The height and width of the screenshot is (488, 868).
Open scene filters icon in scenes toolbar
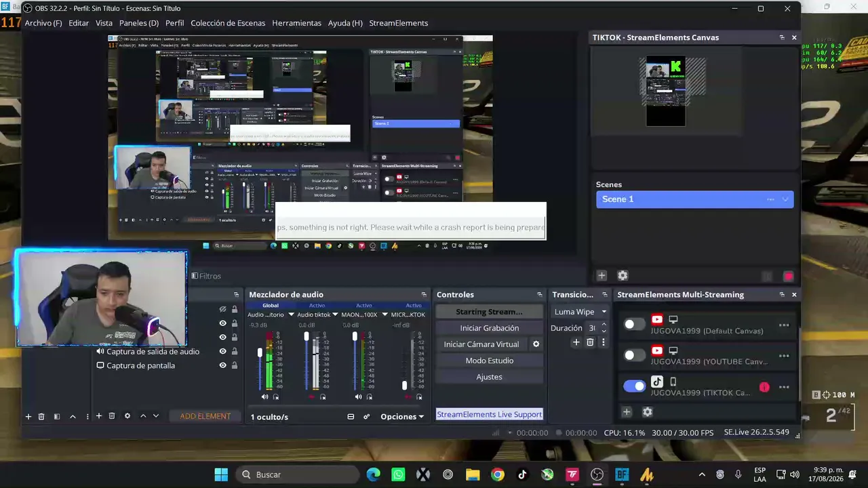click(57, 416)
